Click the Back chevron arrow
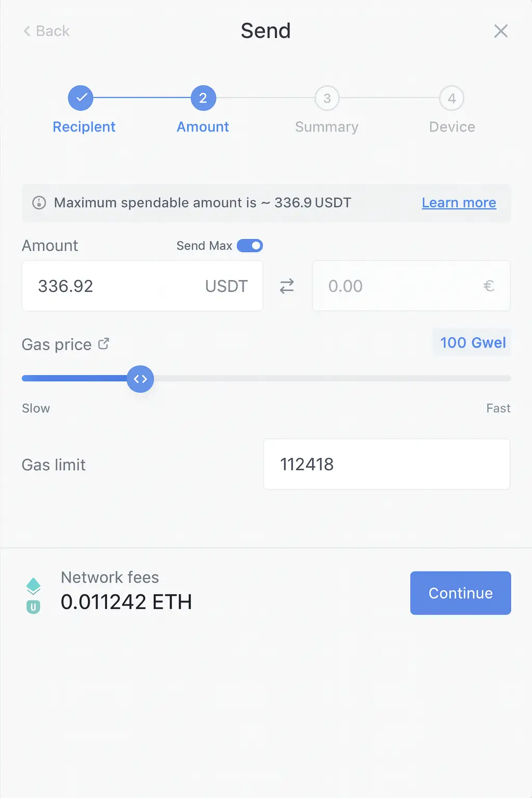The width and height of the screenshot is (532, 798). [27, 31]
